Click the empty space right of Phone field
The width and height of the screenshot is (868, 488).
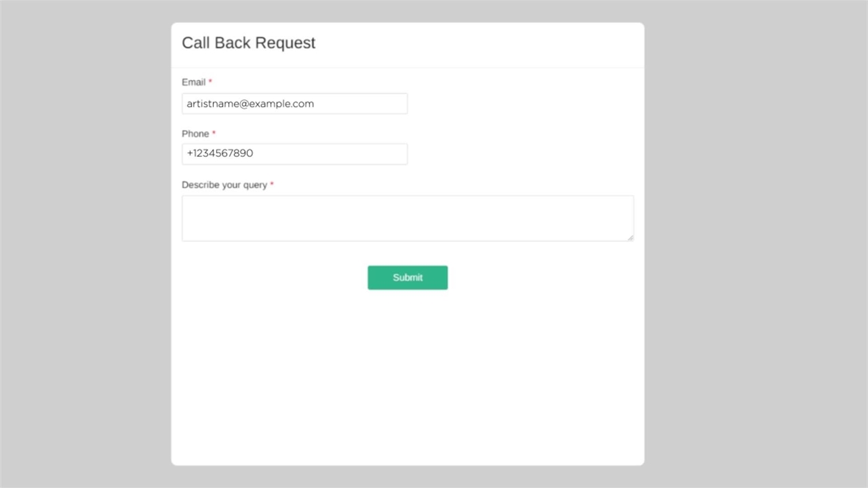(x=522, y=154)
